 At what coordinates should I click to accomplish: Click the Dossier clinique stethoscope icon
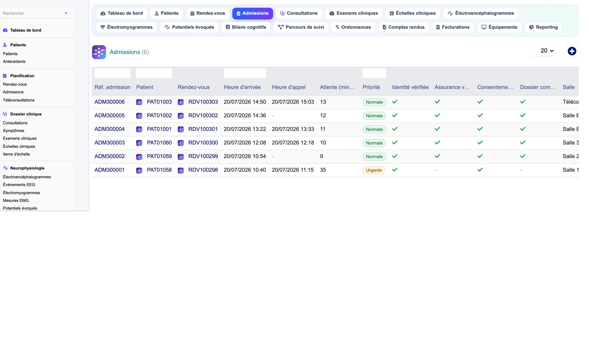(x=5, y=114)
